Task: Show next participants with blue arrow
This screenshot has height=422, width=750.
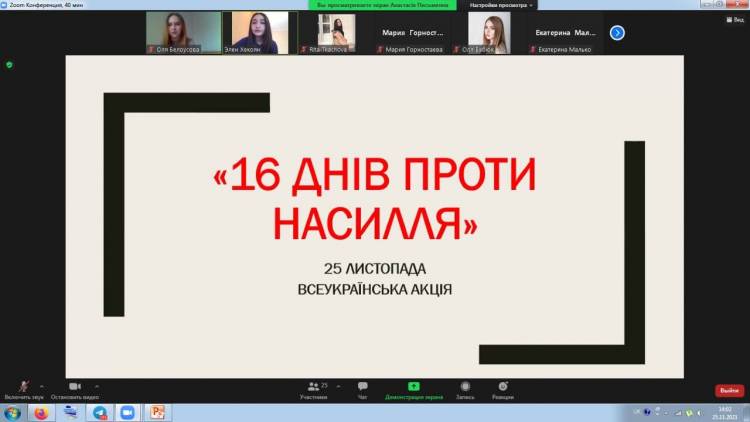Action: coord(617,33)
